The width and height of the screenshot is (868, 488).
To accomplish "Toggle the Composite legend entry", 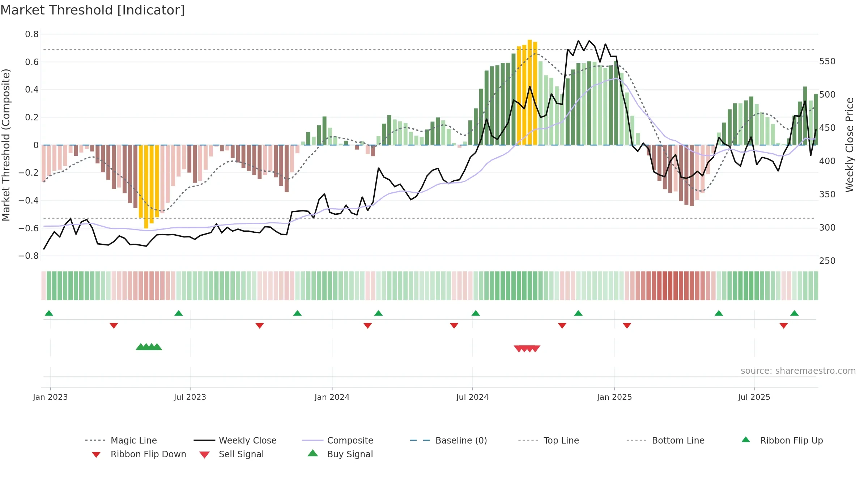I will click(x=338, y=440).
